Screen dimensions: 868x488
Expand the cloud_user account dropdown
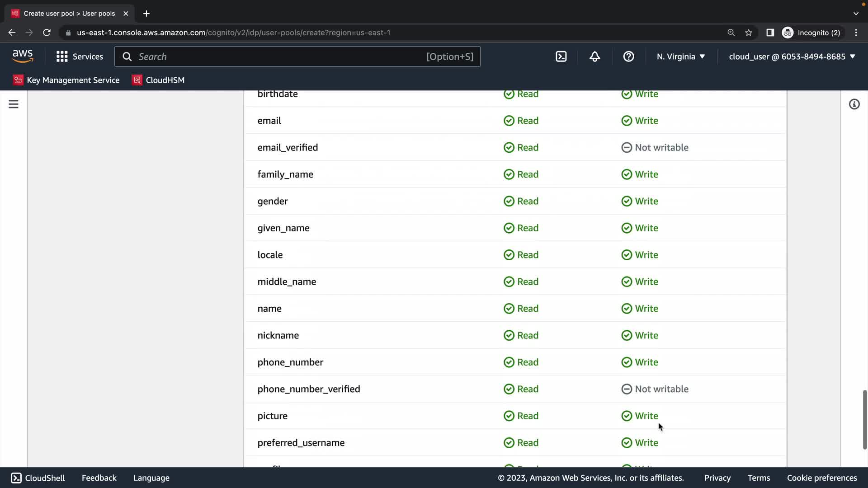point(792,56)
